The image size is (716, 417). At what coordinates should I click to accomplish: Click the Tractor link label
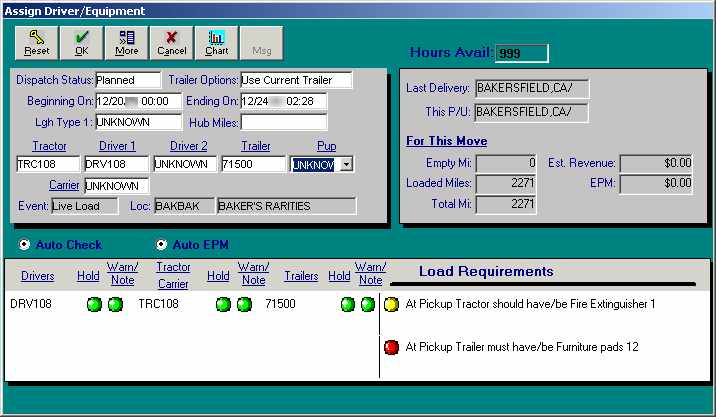click(49, 146)
